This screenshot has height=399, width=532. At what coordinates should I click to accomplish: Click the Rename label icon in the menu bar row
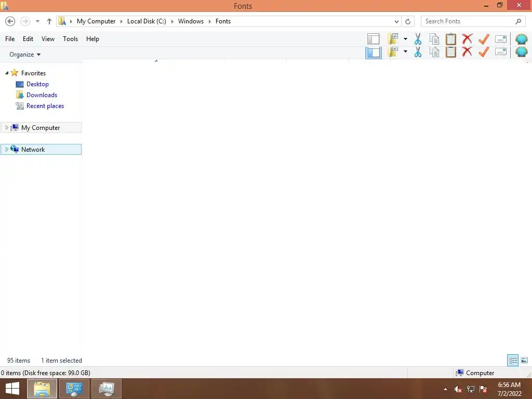pos(501,39)
